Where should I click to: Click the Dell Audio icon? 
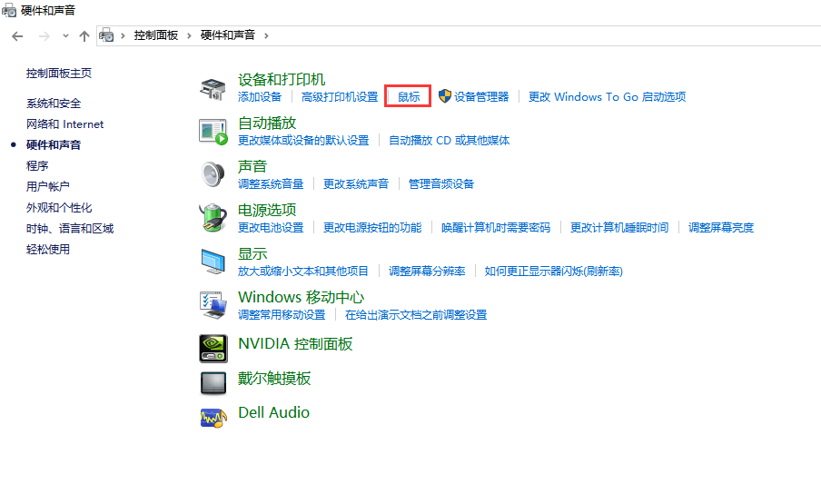pos(213,417)
